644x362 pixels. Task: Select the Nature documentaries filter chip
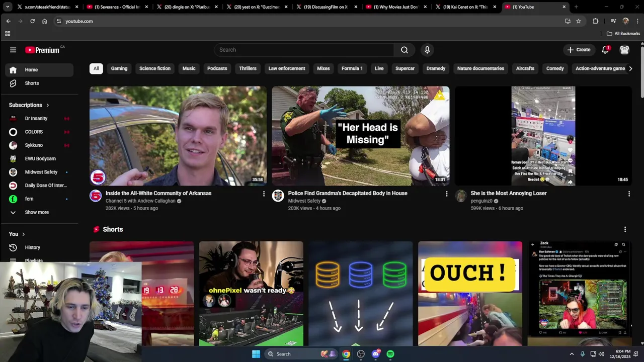(480, 68)
